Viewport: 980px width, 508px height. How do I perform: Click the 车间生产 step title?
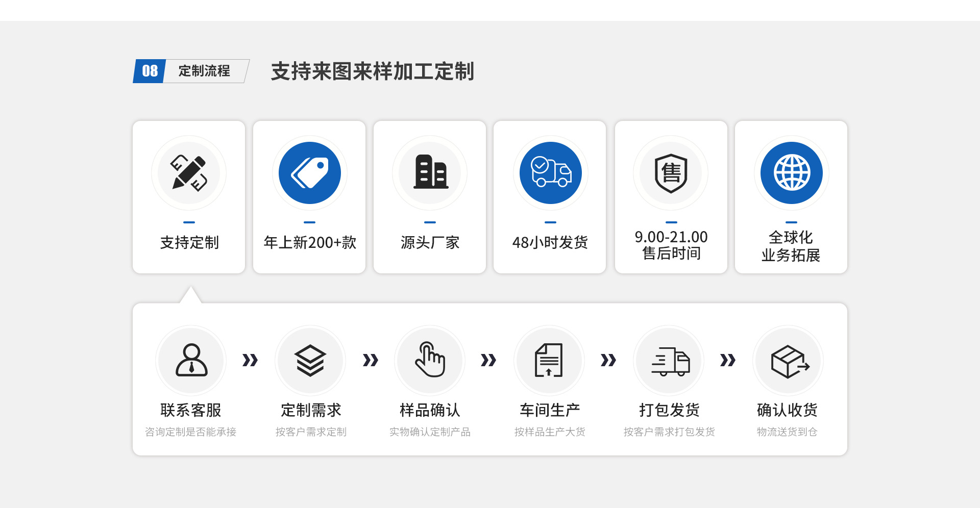click(550, 410)
